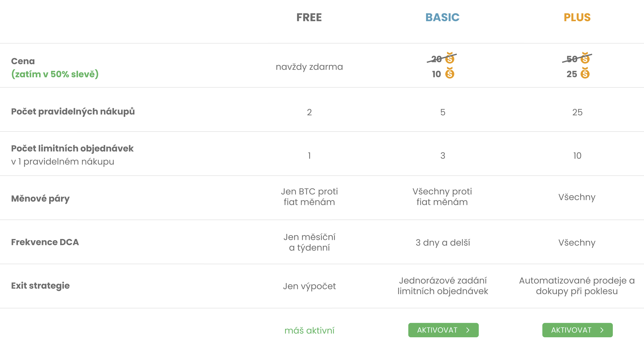Activate the PLUS plan
644x346 pixels.
577,330
